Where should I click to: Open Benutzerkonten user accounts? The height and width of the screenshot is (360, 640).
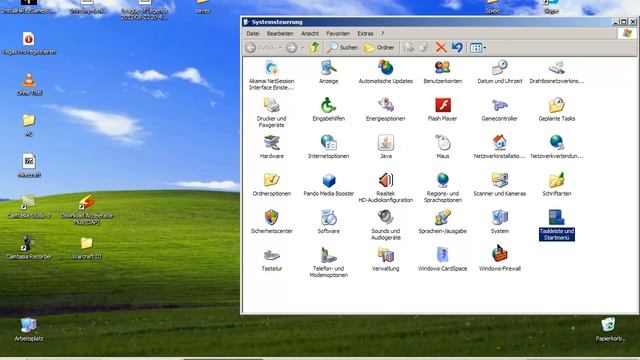pos(442,72)
